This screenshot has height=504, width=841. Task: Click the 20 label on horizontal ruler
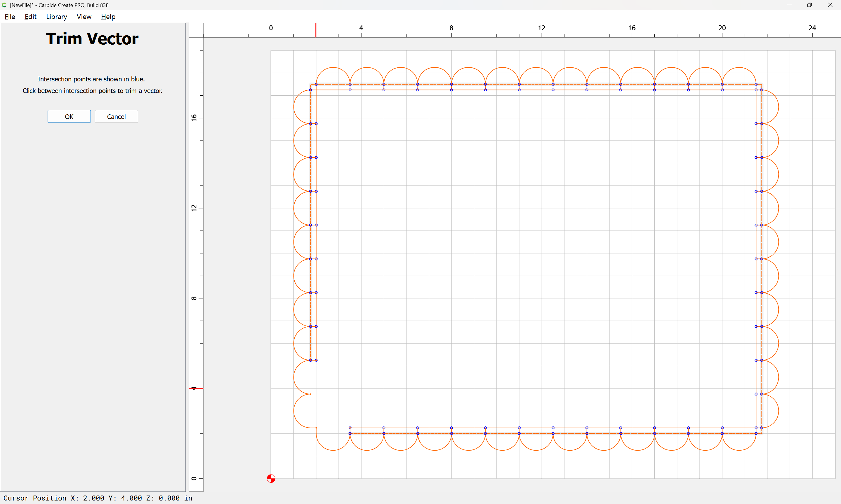[722, 28]
